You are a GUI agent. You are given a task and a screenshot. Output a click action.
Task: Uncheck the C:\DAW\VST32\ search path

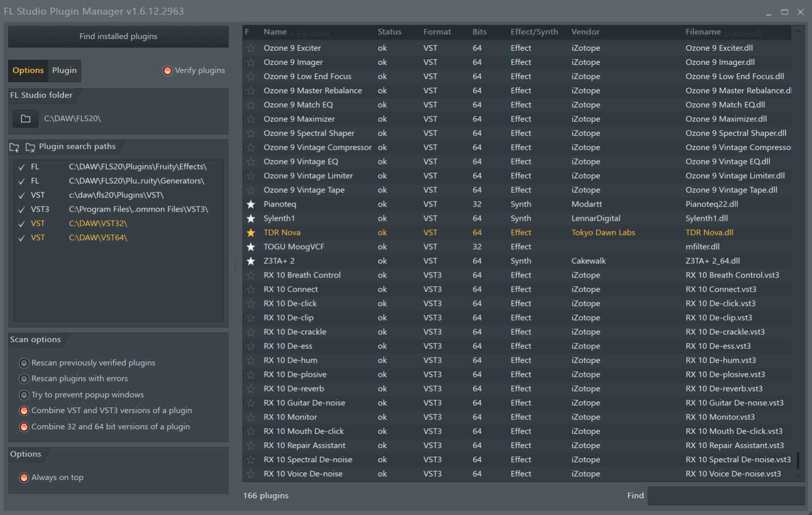click(21, 224)
